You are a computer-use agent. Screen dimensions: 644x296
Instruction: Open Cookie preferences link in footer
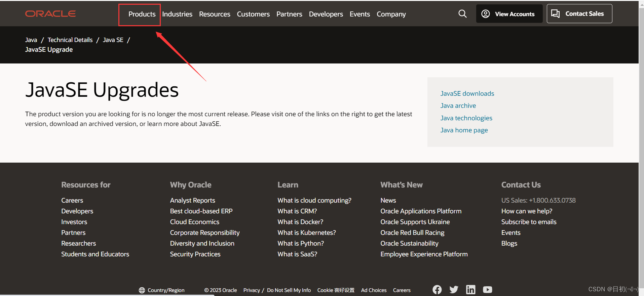click(336, 290)
